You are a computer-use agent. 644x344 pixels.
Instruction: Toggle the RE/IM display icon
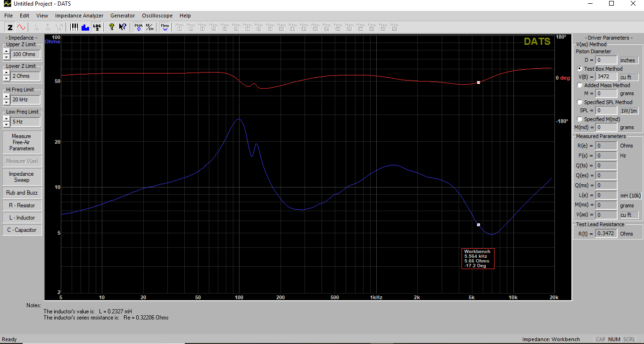(149, 27)
